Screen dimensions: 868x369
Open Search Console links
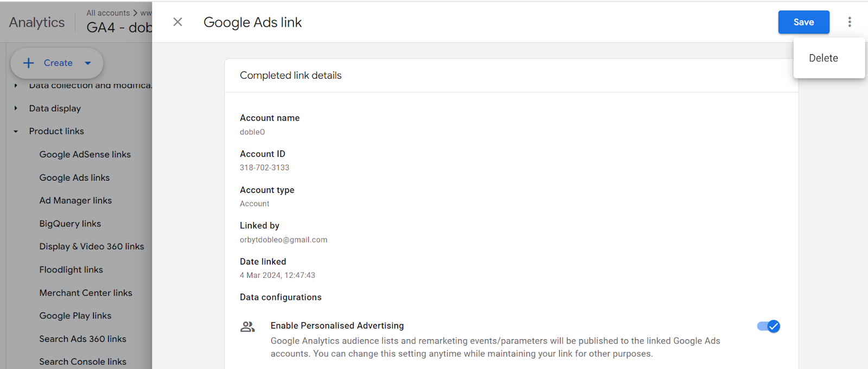click(82, 362)
